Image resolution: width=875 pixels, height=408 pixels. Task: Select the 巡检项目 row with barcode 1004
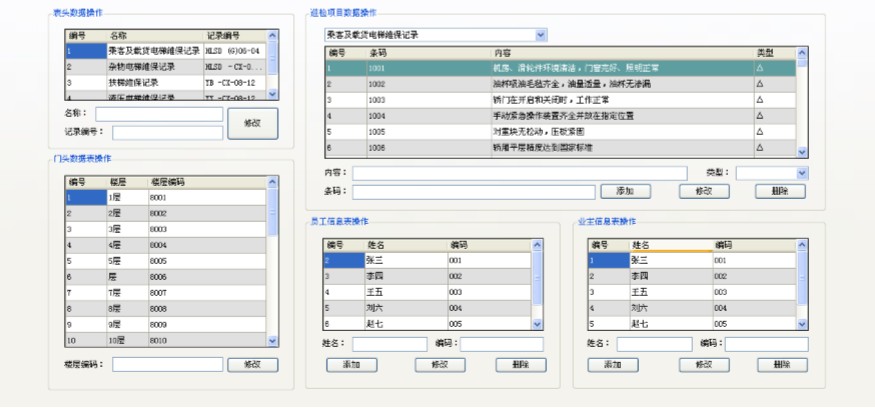561,116
